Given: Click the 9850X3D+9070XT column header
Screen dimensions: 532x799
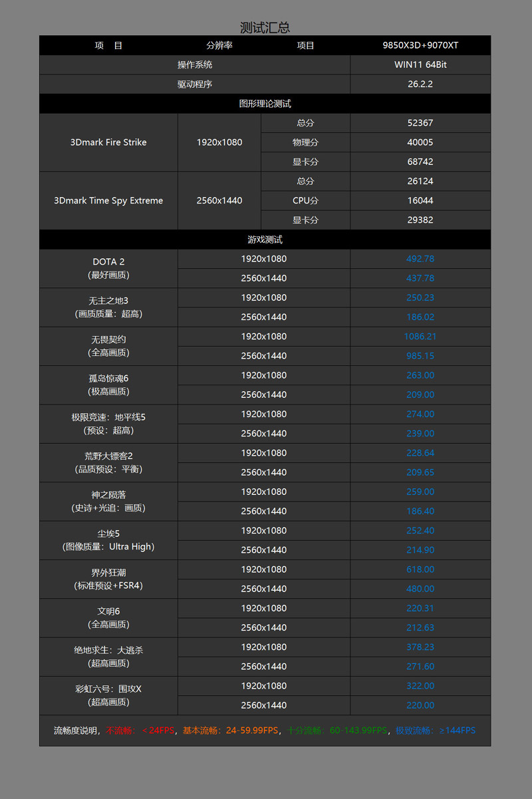Looking at the screenshot, I should click(420, 45).
